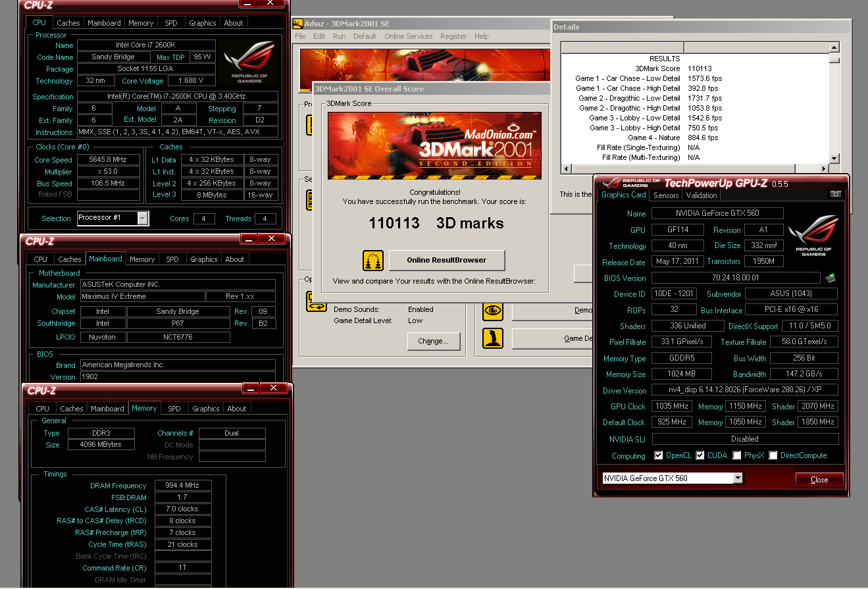
Task: Click the 1.688 V core voltage value
Action: (x=191, y=81)
